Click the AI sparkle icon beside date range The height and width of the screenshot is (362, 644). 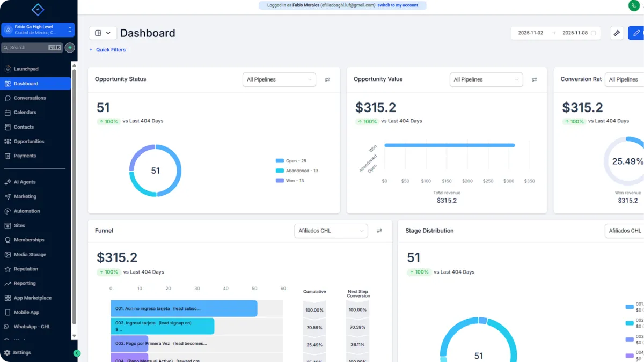(617, 33)
